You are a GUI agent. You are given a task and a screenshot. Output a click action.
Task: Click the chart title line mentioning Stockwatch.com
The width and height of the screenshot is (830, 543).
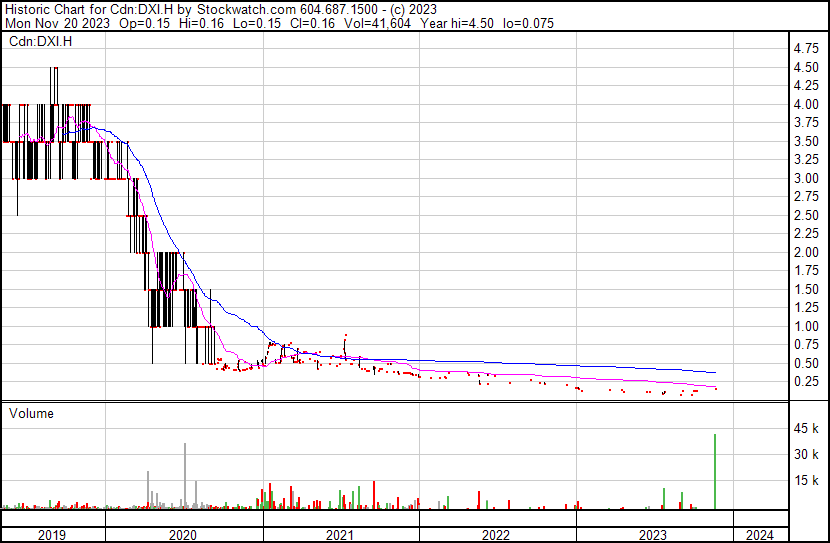pyautogui.click(x=221, y=9)
